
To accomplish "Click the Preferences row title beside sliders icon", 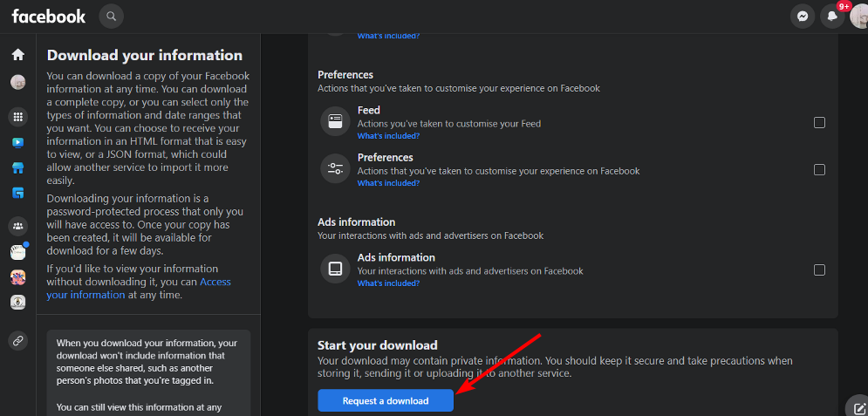I will (x=386, y=157).
